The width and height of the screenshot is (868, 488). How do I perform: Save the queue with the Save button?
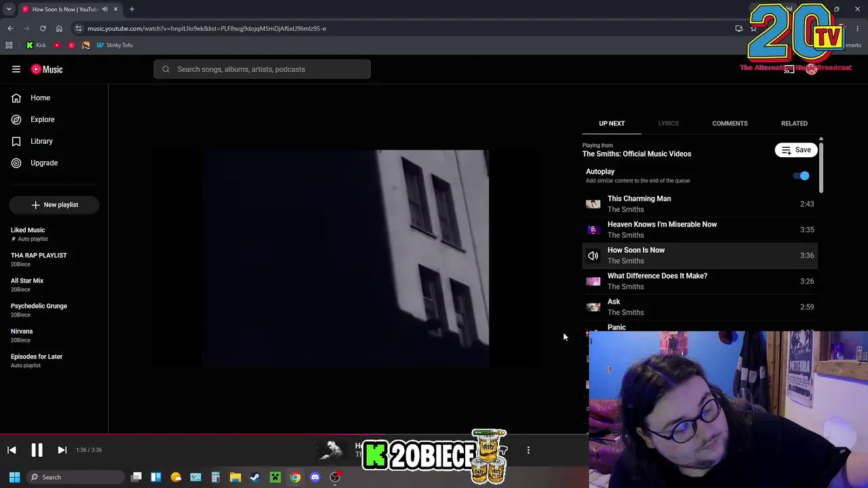click(x=796, y=150)
